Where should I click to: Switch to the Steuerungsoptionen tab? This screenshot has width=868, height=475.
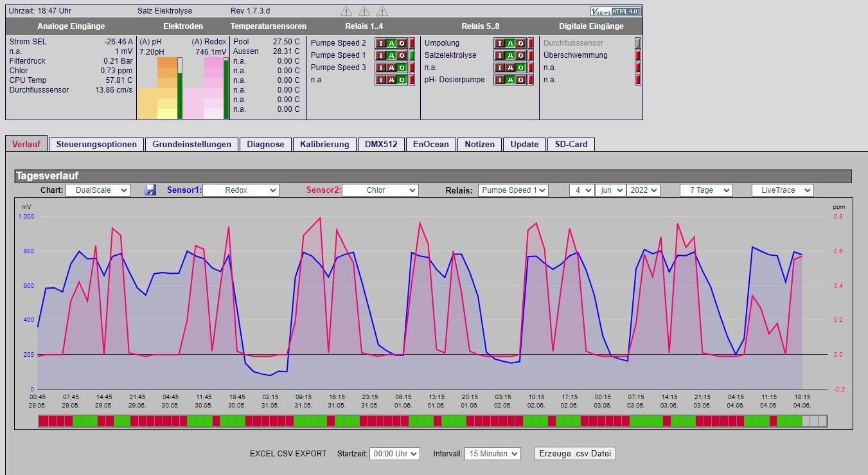(x=96, y=144)
